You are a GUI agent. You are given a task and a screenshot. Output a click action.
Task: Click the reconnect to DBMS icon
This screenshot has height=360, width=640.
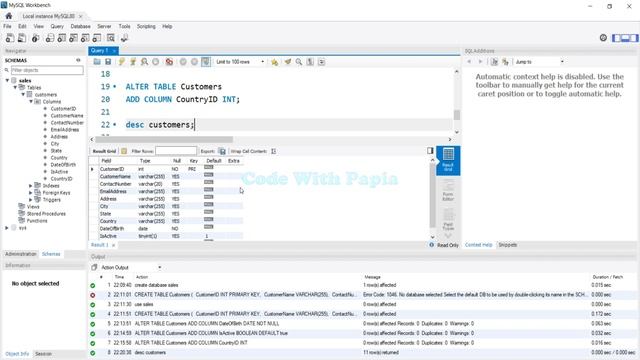pos(124,38)
